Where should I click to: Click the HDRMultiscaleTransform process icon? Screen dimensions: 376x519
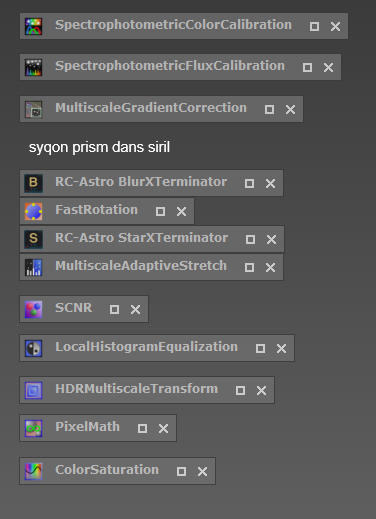coord(33,390)
